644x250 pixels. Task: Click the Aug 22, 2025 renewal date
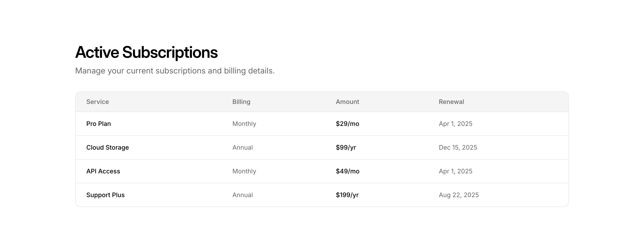459,195
